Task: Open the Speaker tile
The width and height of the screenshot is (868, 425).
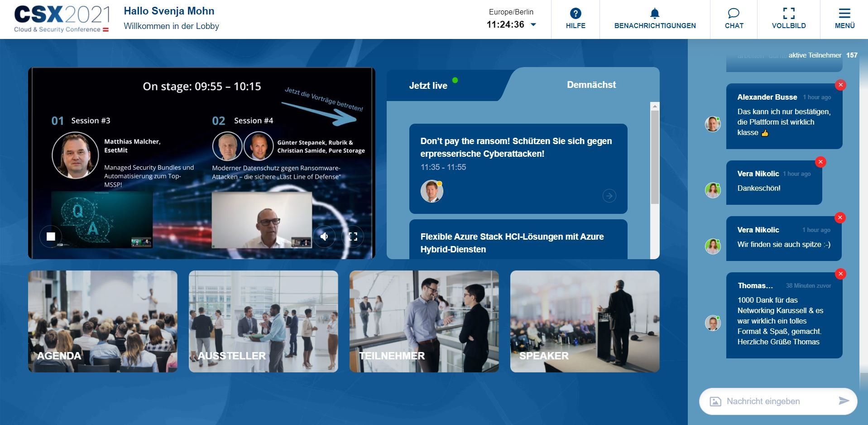Action: tap(585, 321)
